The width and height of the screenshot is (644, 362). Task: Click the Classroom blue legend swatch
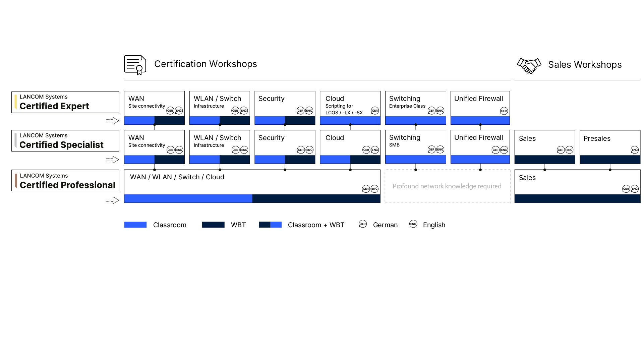tap(135, 225)
